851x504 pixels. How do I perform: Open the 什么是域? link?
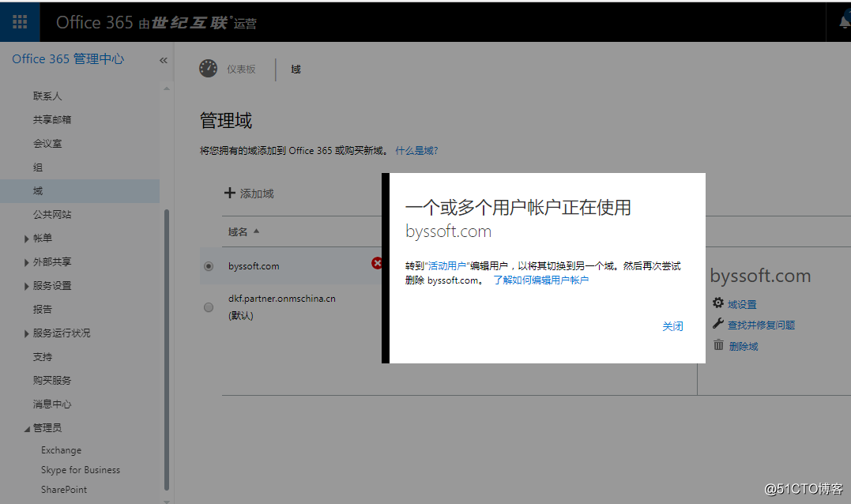pos(416,150)
